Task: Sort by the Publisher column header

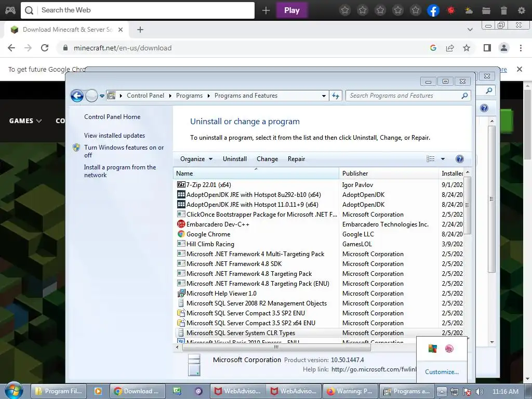Action: tap(389, 174)
